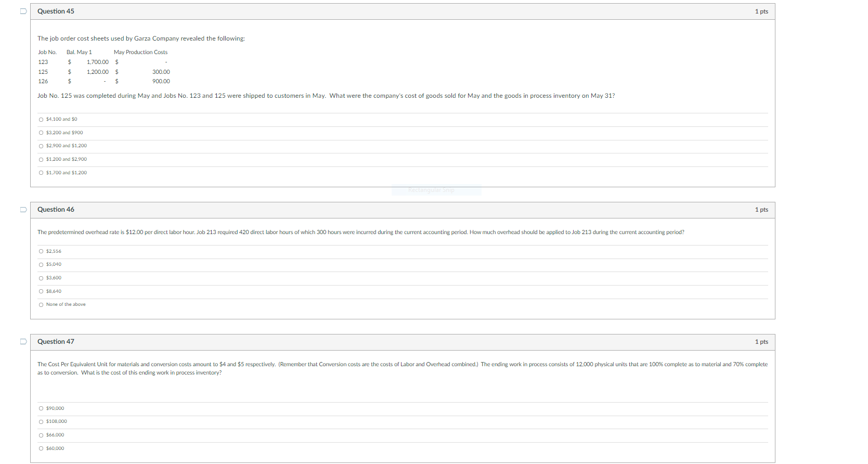Viewport: 868px width, 464px height.
Task: Click the Question 47 heading
Action: 56,342
